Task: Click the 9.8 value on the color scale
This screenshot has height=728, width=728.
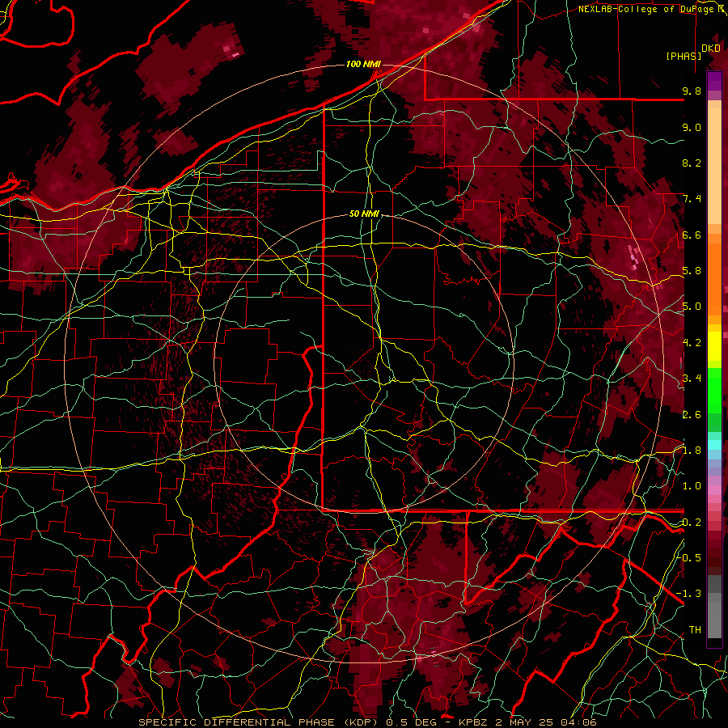Action: pos(692,91)
